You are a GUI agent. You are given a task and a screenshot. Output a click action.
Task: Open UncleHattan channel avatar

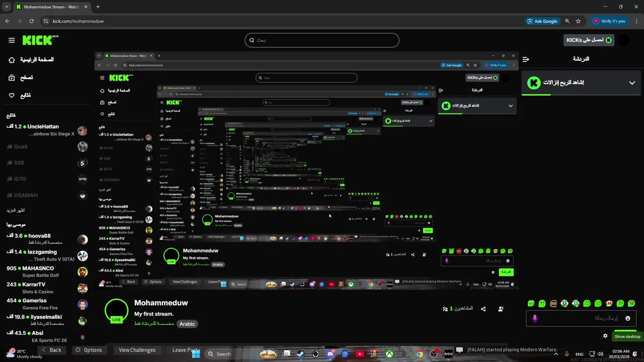pos(83,131)
